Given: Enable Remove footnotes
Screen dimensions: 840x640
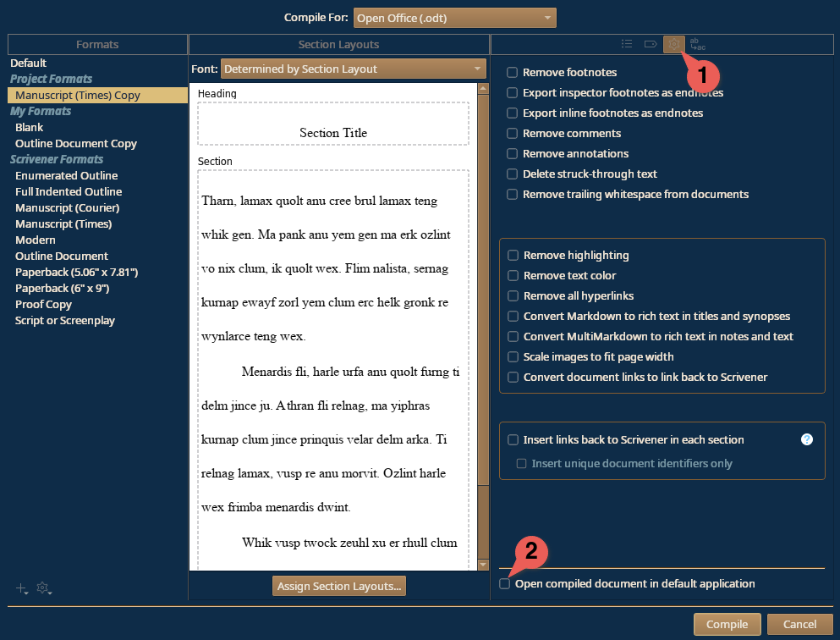Looking at the screenshot, I should click(x=512, y=72).
